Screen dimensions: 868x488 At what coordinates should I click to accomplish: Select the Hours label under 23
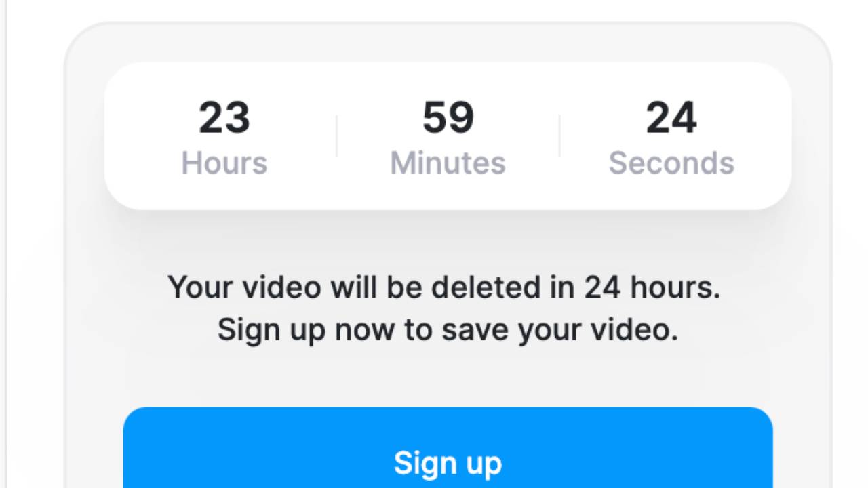coord(224,163)
